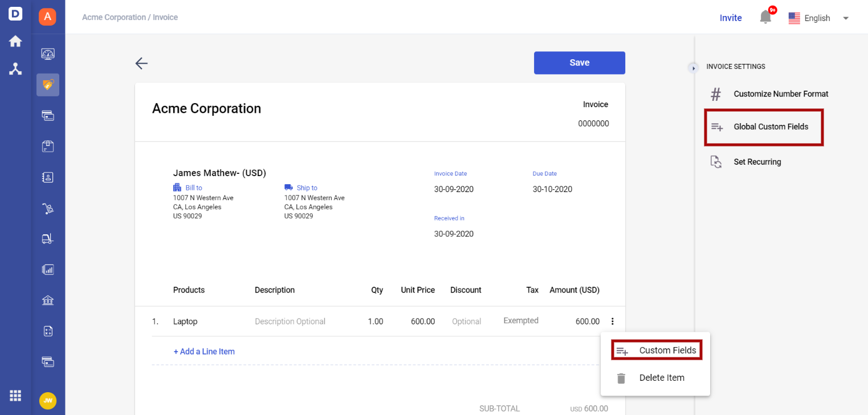Click the Ship to link
Image resolution: width=868 pixels, height=415 pixels.
click(x=307, y=188)
